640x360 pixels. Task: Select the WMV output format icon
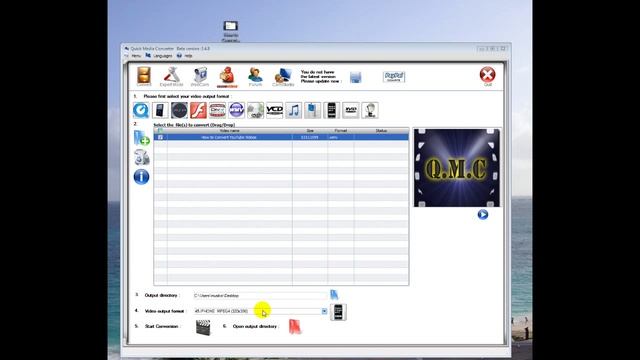(236, 110)
